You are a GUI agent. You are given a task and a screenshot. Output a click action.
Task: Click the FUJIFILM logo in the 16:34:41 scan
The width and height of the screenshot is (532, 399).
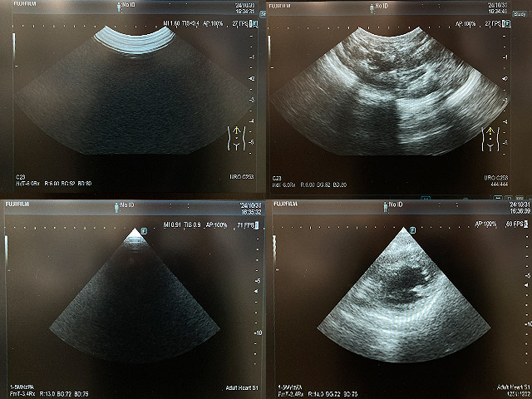tap(279, 6)
